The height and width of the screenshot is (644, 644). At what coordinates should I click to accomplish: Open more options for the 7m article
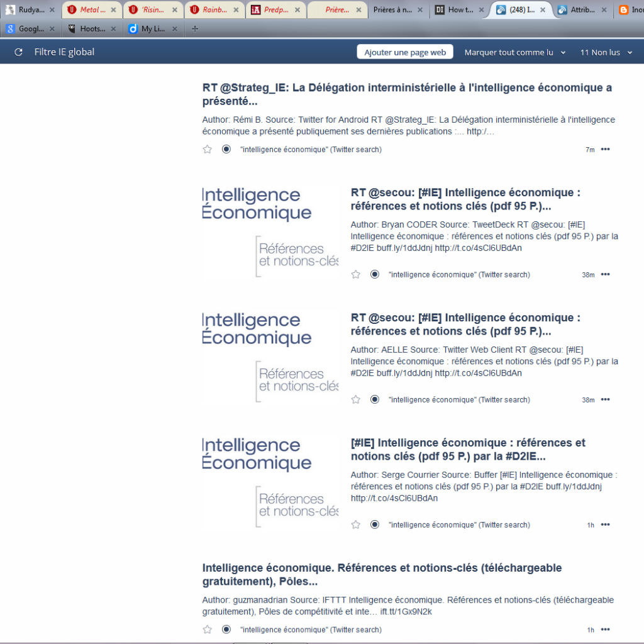605,149
